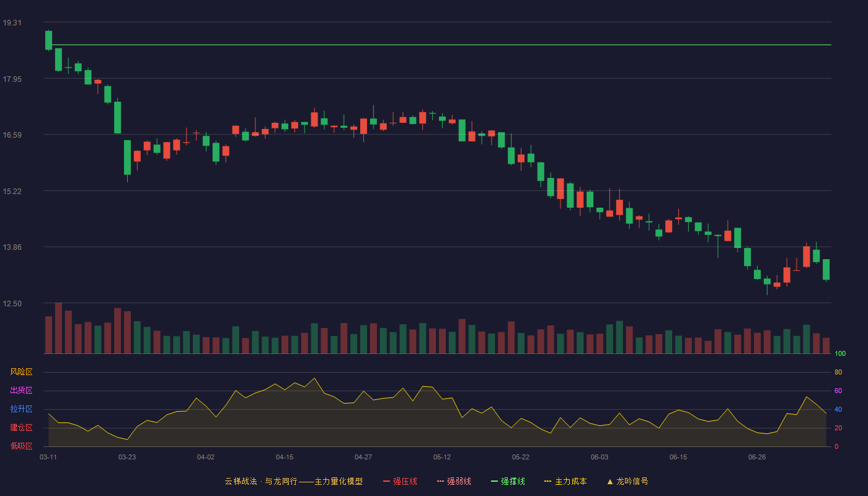Click the green 强撑线 legend line marker
Viewport: 868px width, 496px height.
(494, 481)
